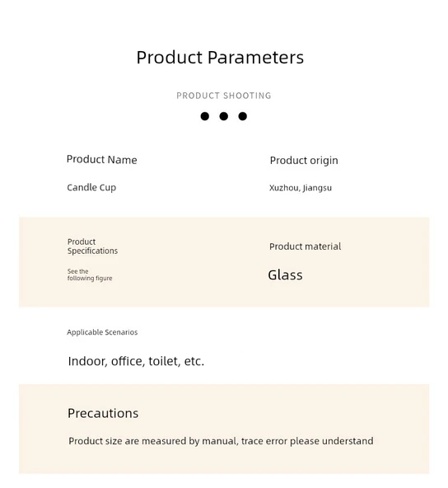Click Indoor, office, toilet, etc. text
Image resolution: width=448 pixels, height=488 pixels.
pos(136,361)
